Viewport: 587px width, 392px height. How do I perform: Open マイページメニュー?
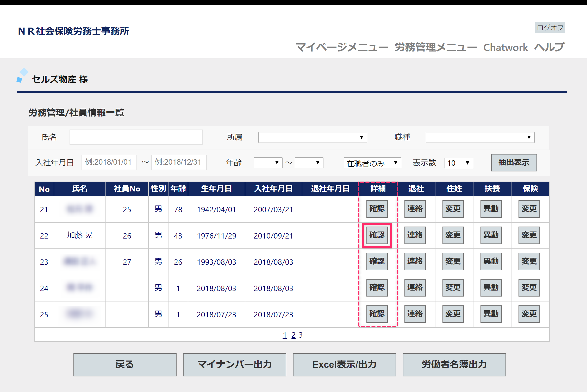[342, 47]
